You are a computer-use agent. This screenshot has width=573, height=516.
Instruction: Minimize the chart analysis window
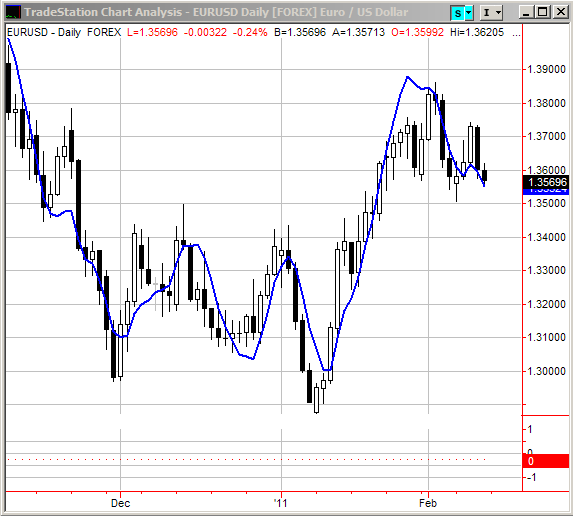pos(526,13)
